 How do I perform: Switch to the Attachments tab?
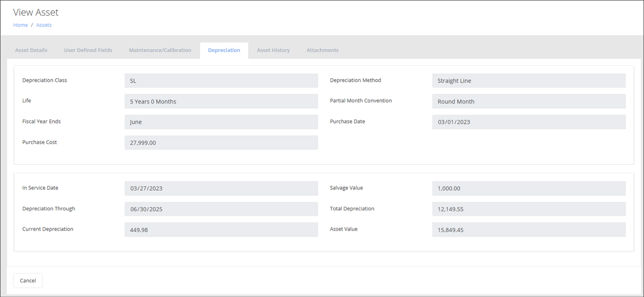tap(322, 50)
